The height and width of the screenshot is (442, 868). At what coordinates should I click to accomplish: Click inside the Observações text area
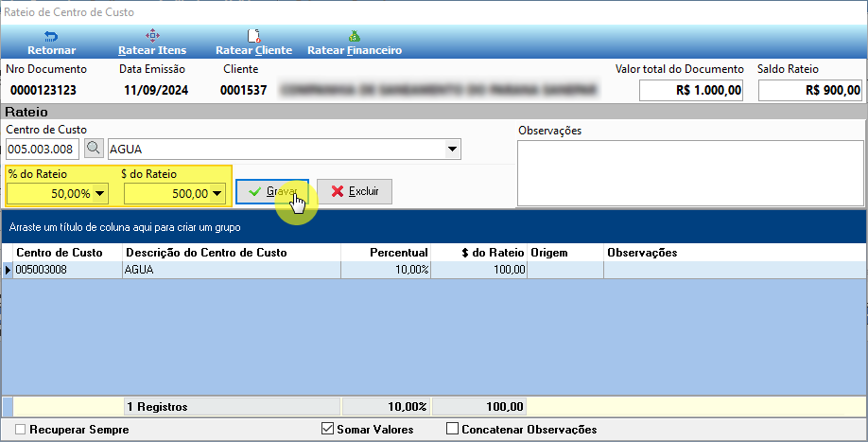pyautogui.click(x=690, y=173)
